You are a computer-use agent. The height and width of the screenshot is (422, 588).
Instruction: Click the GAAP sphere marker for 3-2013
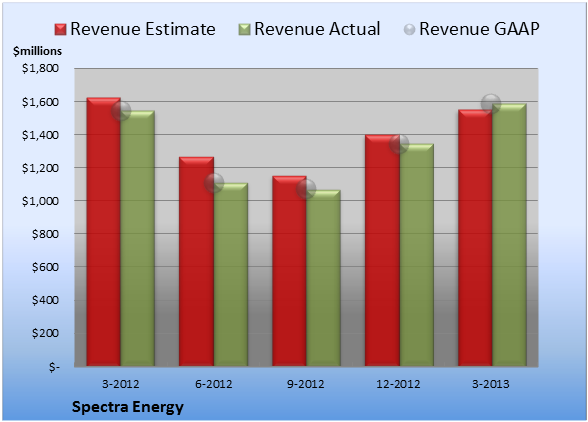[x=491, y=103]
